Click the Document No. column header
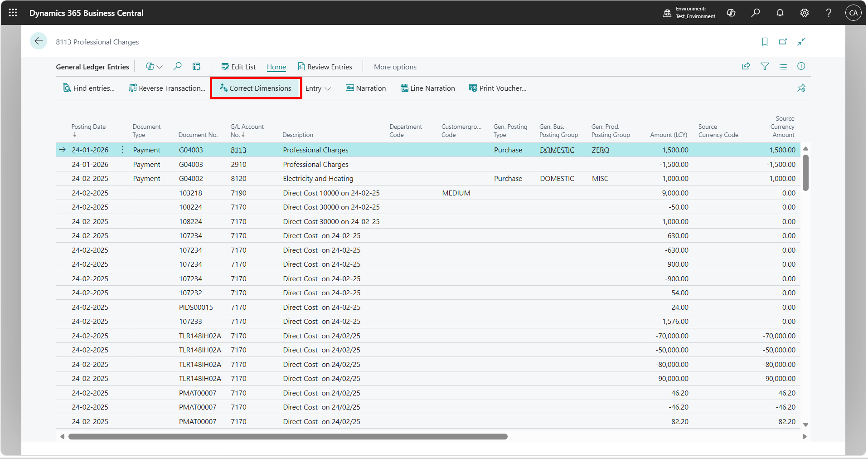This screenshot has height=459, width=868. point(198,135)
